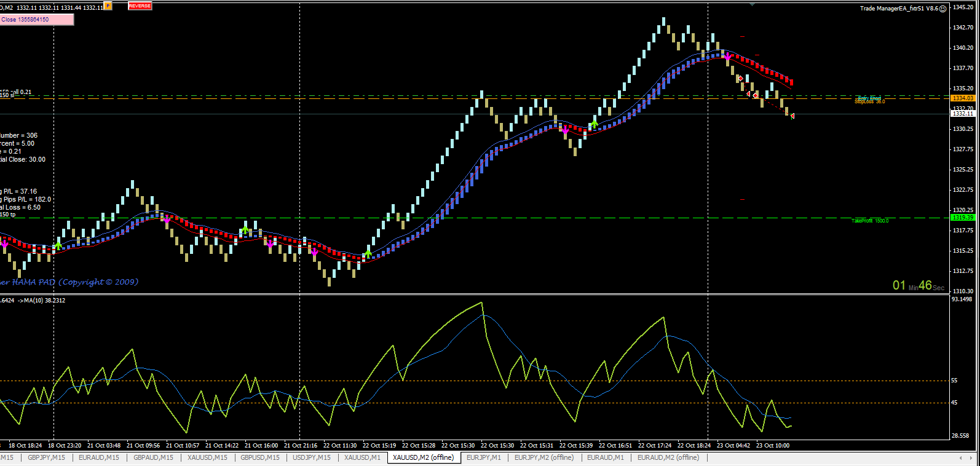Switch to the EURAUD,M15 chart tab
The width and height of the screenshot is (980, 466).
[99, 457]
